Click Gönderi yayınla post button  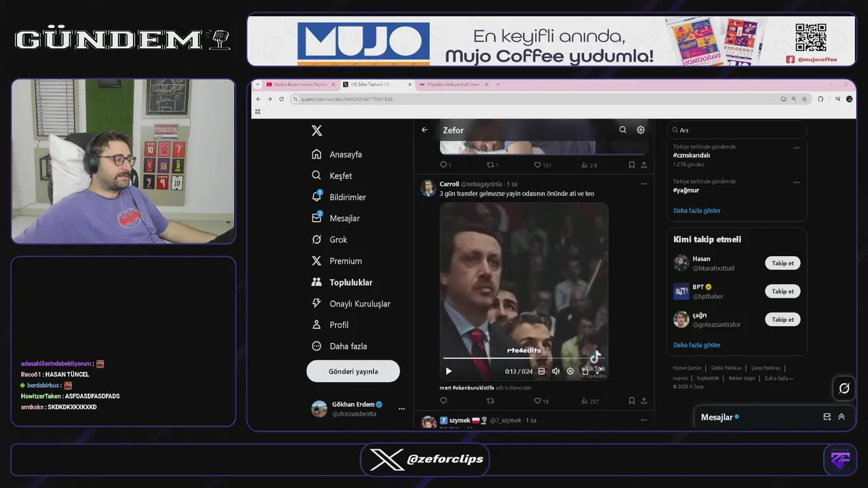click(353, 371)
